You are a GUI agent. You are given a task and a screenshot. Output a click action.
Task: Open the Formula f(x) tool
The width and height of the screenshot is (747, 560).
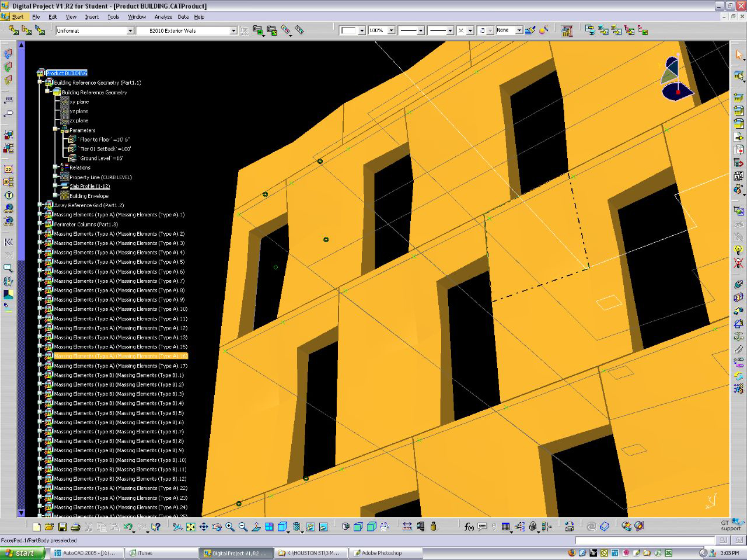(469, 527)
